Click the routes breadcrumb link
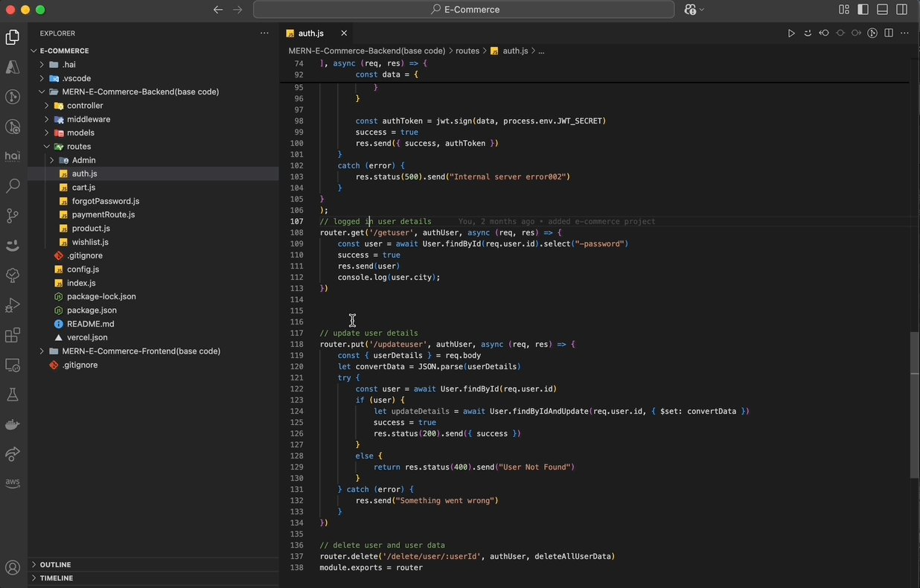The image size is (920, 588). 467,51
